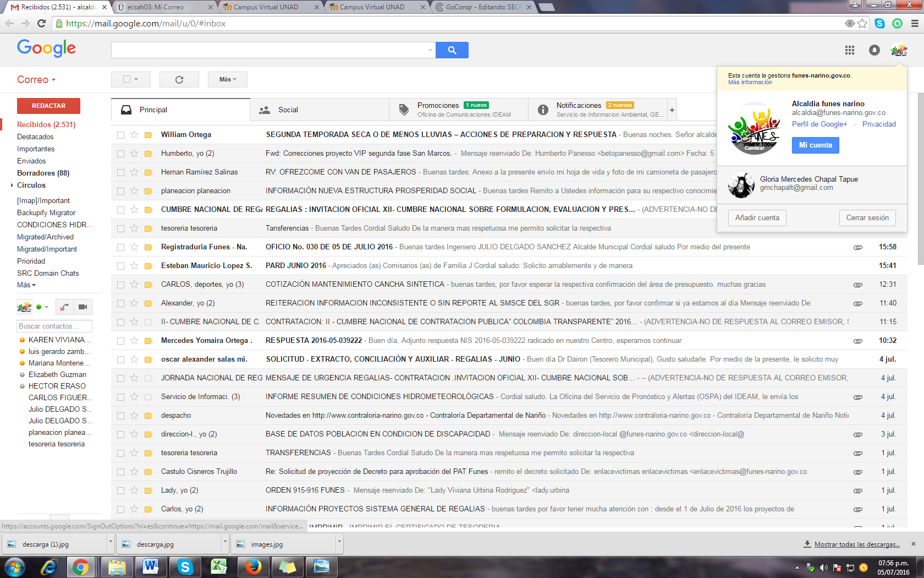Open the Notificaciones tab
The image size is (924, 578).
coord(598,110)
